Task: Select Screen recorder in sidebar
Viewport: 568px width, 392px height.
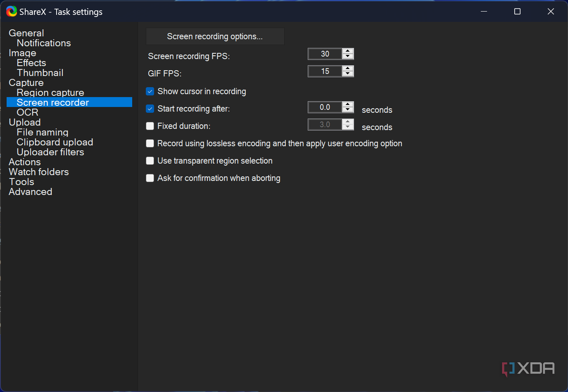Action: click(69, 102)
